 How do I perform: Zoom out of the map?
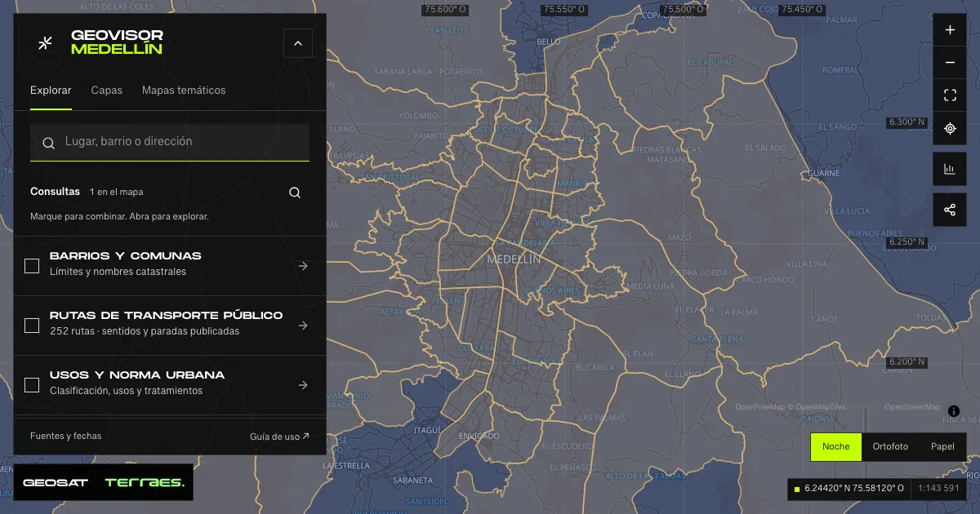coord(950,63)
